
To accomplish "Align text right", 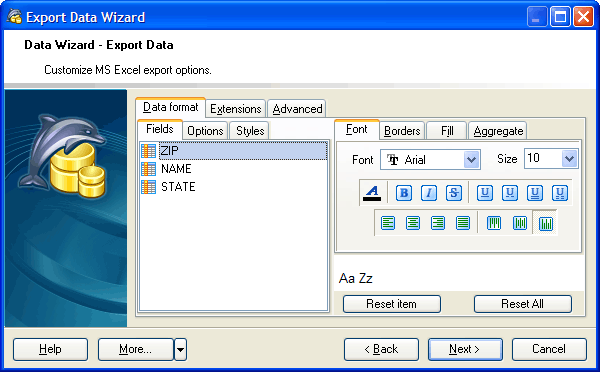I will pos(438,223).
